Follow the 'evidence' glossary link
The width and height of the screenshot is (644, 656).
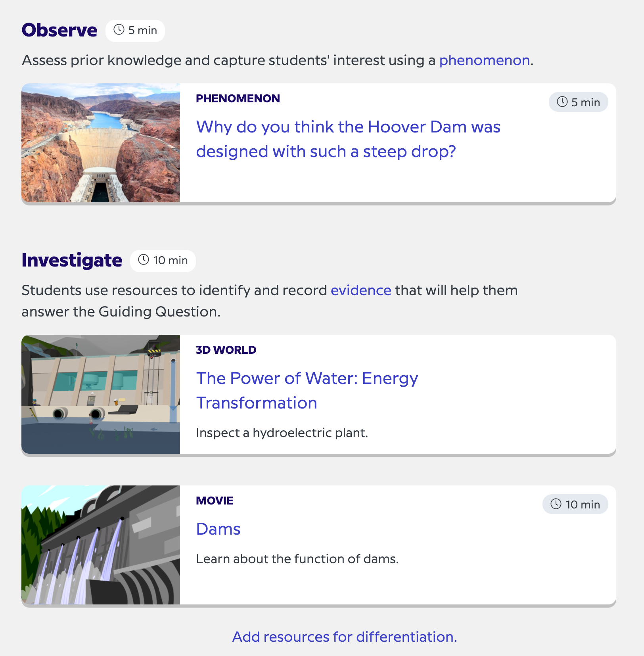[361, 290]
